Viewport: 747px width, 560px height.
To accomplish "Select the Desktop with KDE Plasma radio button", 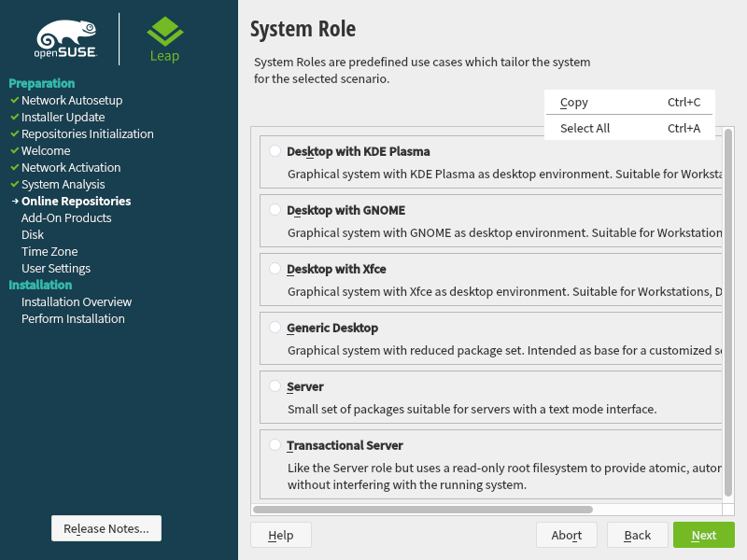I will point(275,151).
